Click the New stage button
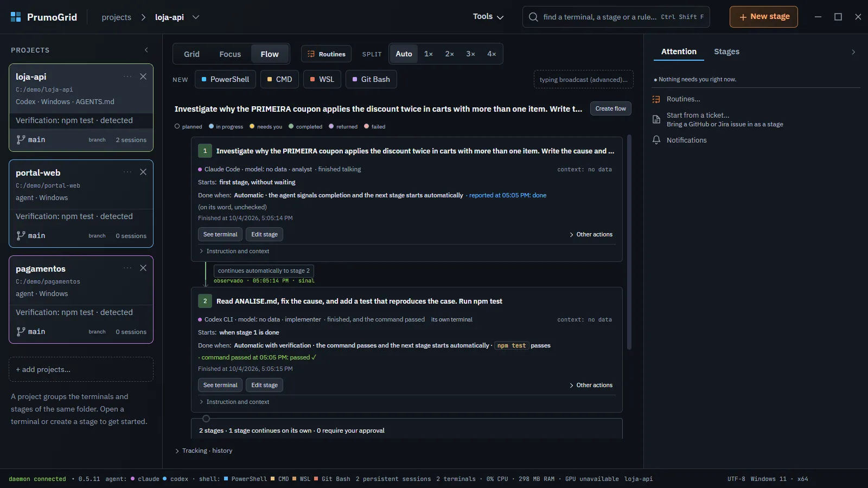The height and width of the screenshot is (488, 868). click(x=764, y=17)
